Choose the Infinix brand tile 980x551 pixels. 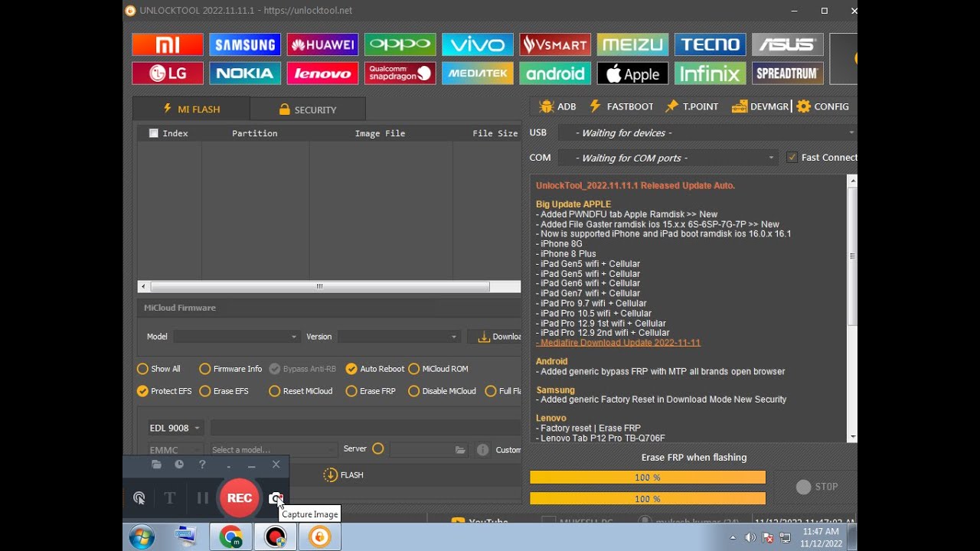[x=710, y=73]
